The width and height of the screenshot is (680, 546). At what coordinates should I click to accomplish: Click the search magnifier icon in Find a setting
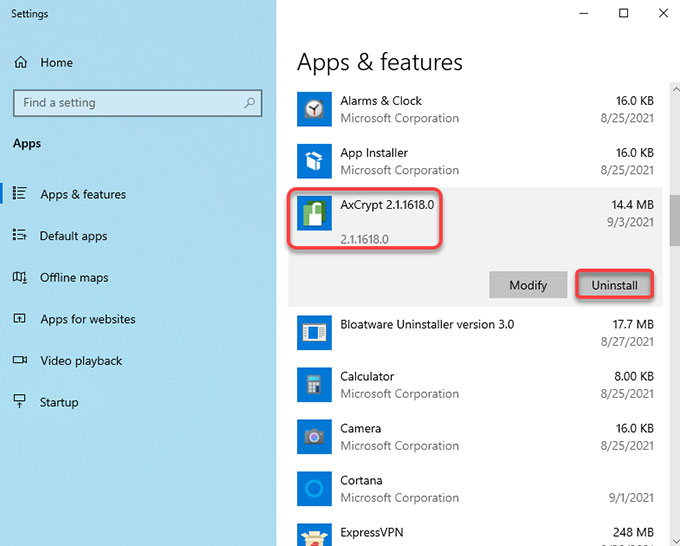click(x=249, y=103)
